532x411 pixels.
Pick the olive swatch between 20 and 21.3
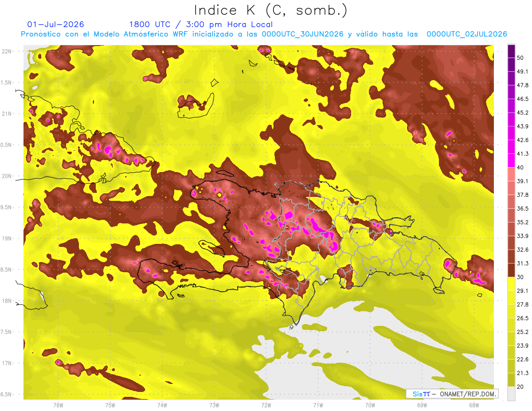[x=511, y=380]
